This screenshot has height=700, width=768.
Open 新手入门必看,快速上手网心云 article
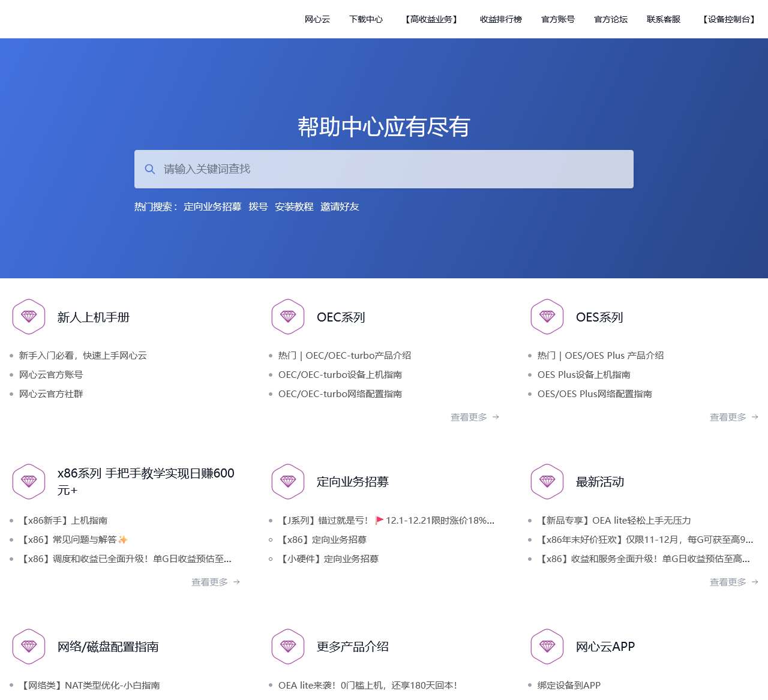pos(83,356)
